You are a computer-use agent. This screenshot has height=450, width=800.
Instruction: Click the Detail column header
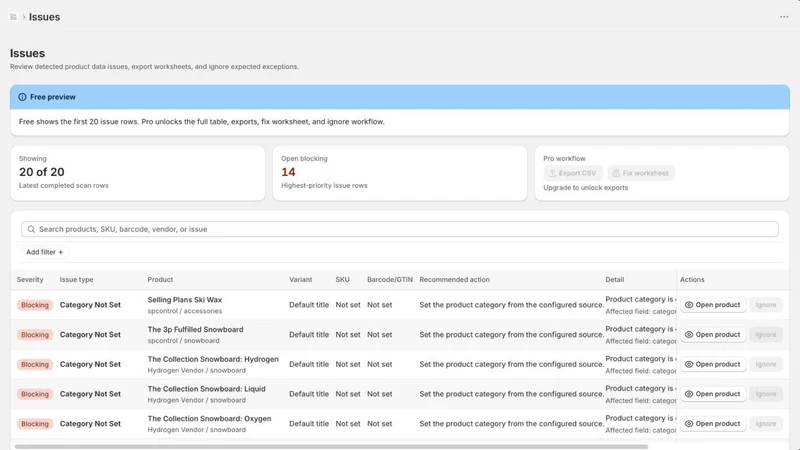pos(615,280)
